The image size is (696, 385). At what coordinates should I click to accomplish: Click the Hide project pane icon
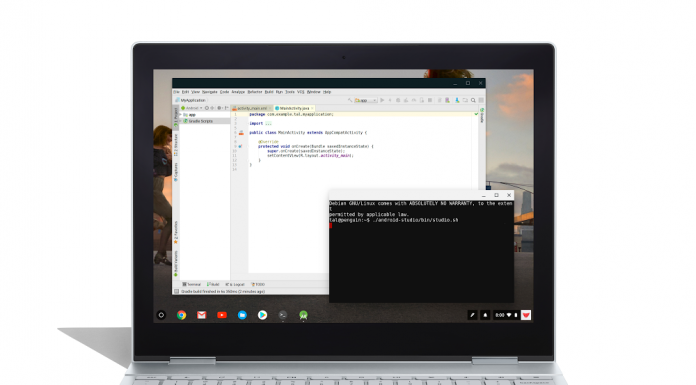point(226,108)
